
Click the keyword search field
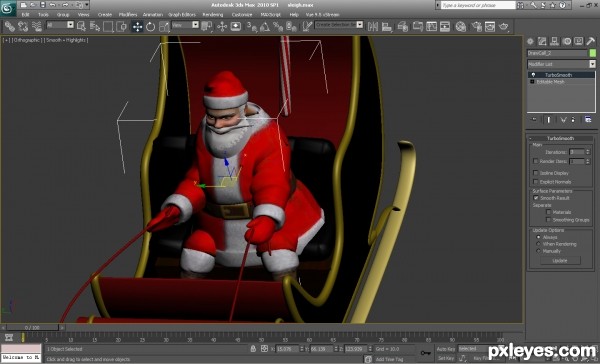[478, 5]
